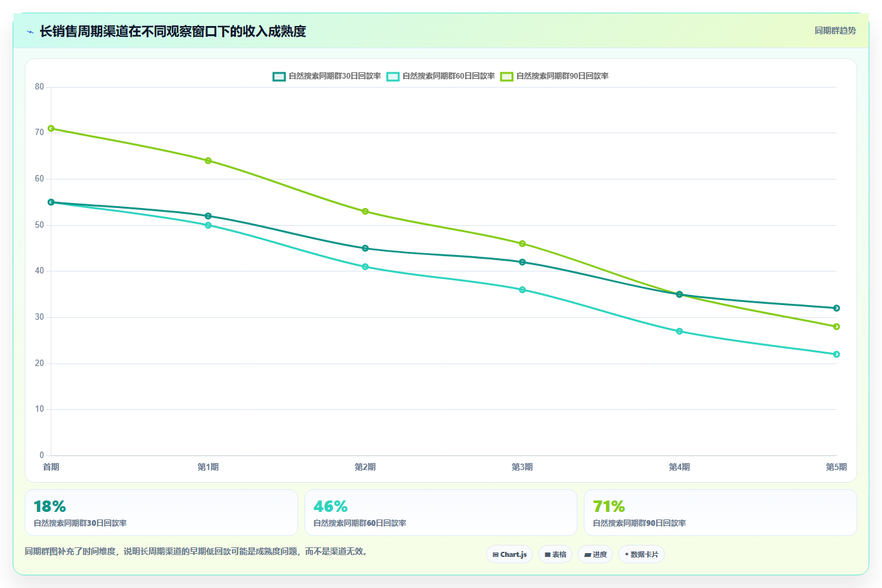
Task: Toggle the 自然搜索同期群90日回款率 legend series
Action: coord(555,76)
